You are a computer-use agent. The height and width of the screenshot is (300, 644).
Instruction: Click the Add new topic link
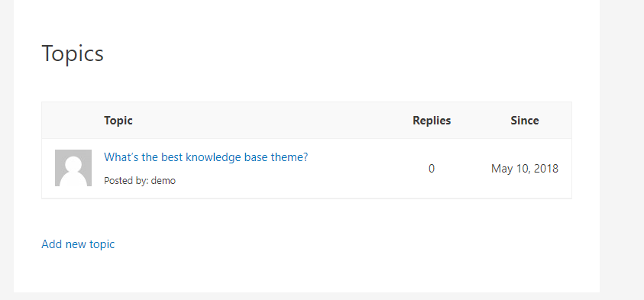[78, 244]
